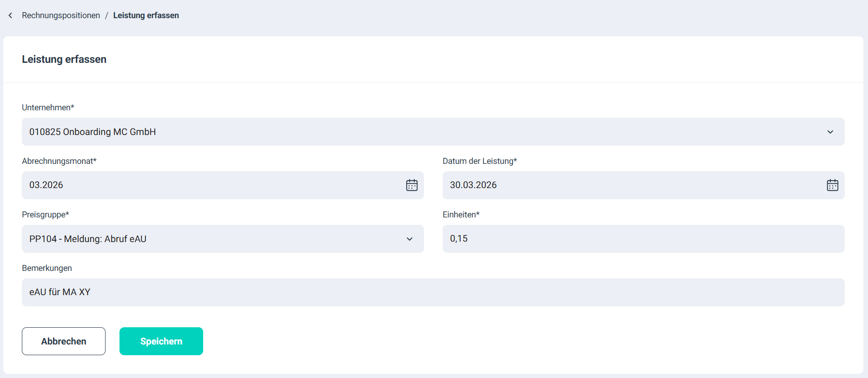The height and width of the screenshot is (378, 868).
Task: Expand the Unternehmen dropdown chevron
Action: (830, 132)
